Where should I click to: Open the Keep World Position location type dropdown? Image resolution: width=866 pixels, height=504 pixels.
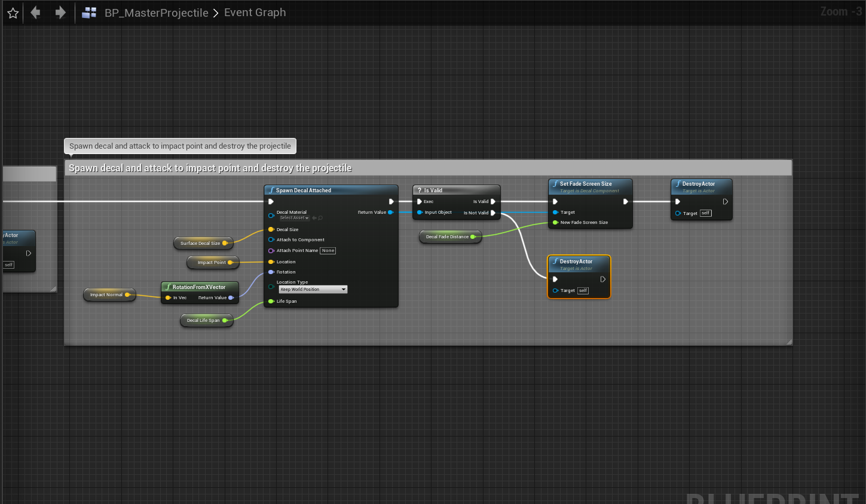313,290
